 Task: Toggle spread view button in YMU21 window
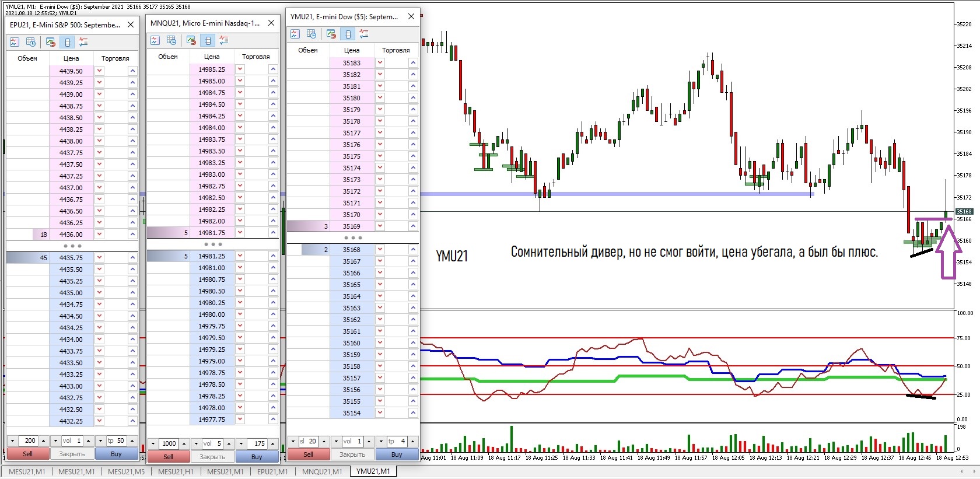point(348,34)
